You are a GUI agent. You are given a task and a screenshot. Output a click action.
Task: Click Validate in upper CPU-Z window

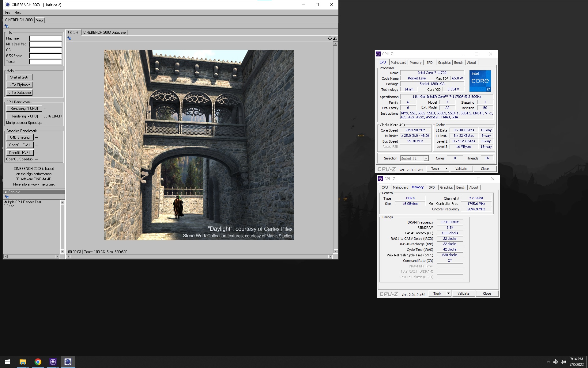(x=461, y=169)
